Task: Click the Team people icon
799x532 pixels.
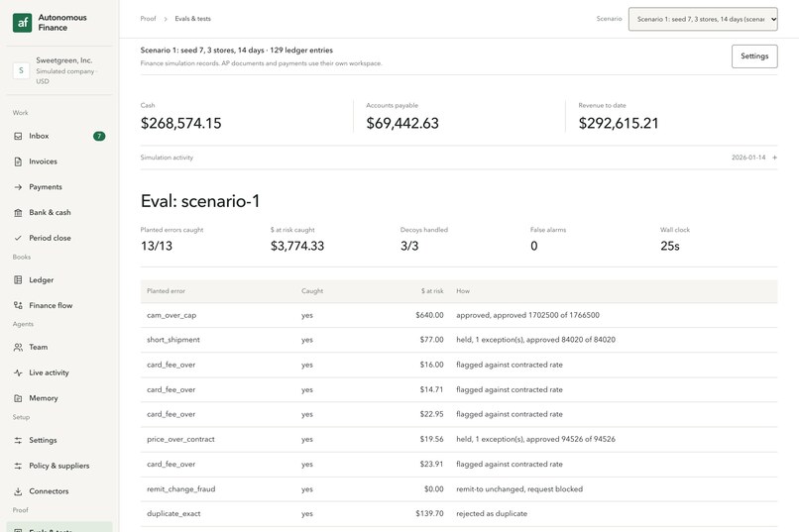Action: [x=18, y=347]
